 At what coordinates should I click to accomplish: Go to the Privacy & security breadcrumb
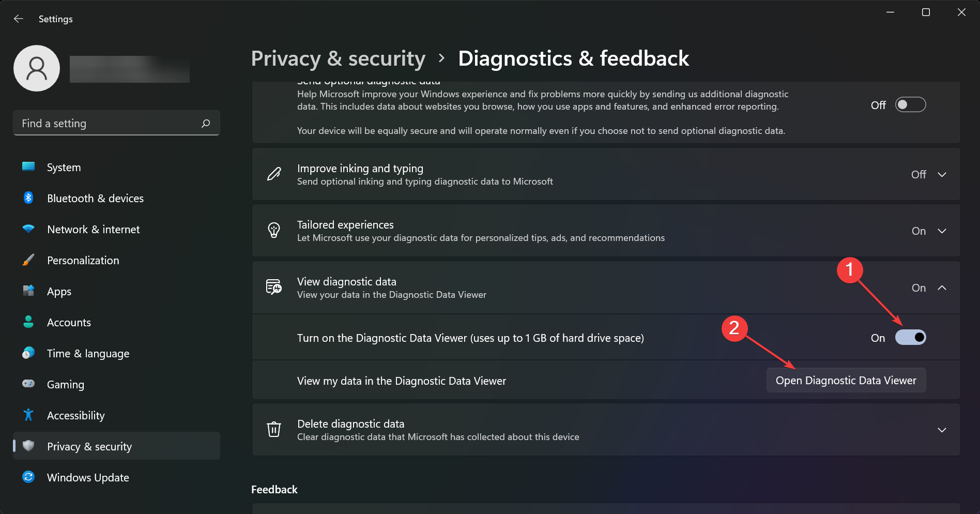[338, 58]
